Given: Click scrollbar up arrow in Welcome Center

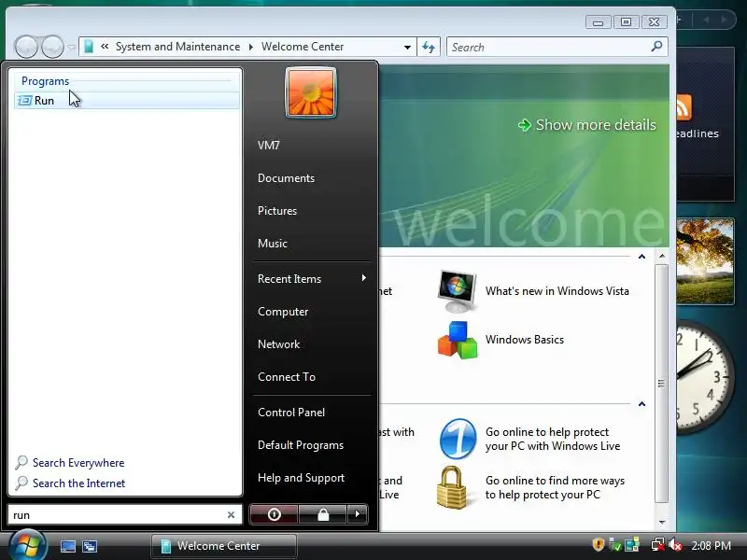Looking at the screenshot, I should pos(662,256).
